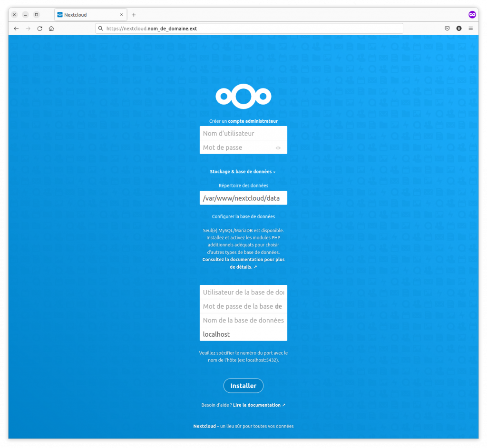The width and height of the screenshot is (487, 448).
Task: Focus Utilisateur de la base de données field
Action: (243, 292)
